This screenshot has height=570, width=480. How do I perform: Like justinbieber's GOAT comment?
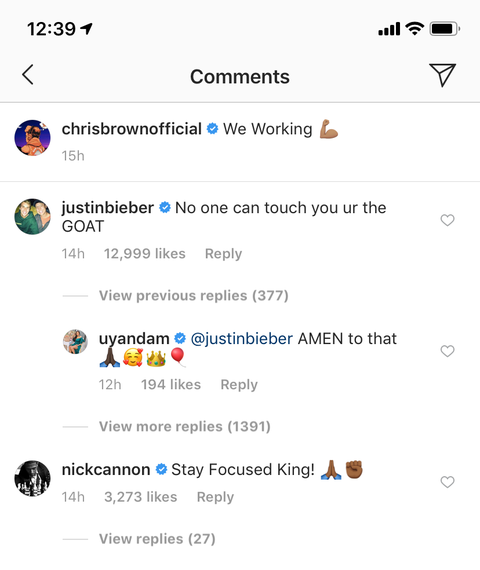tap(447, 220)
